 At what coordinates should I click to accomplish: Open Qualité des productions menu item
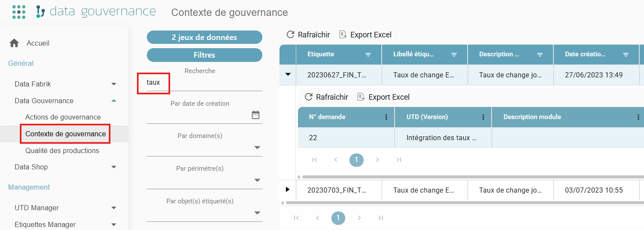62,150
